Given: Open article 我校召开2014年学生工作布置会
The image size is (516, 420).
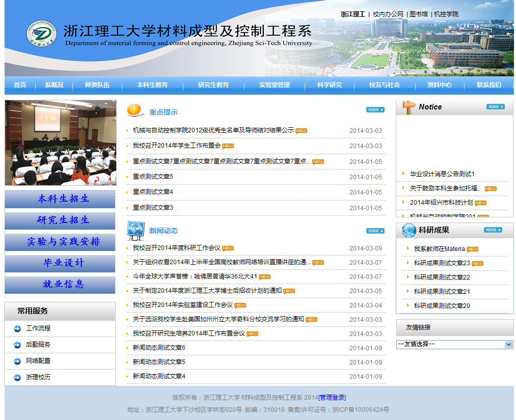Looking at the screenshot, I should click(177, 146).
